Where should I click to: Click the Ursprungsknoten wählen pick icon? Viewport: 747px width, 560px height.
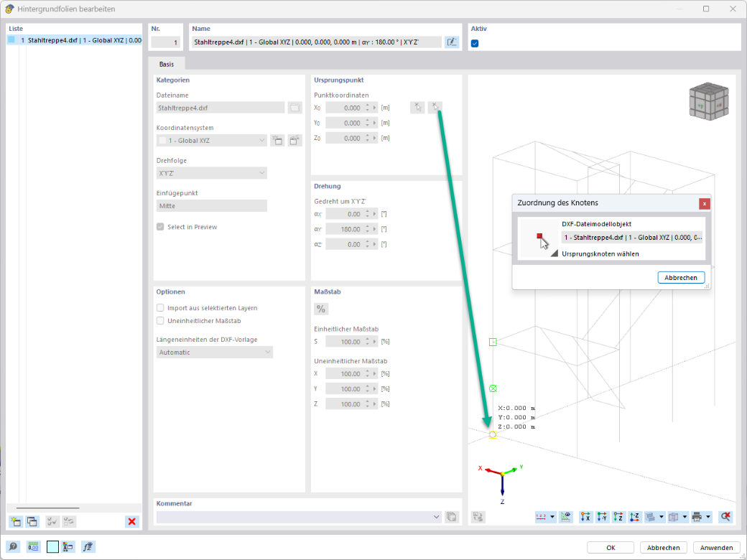[539, 238]
